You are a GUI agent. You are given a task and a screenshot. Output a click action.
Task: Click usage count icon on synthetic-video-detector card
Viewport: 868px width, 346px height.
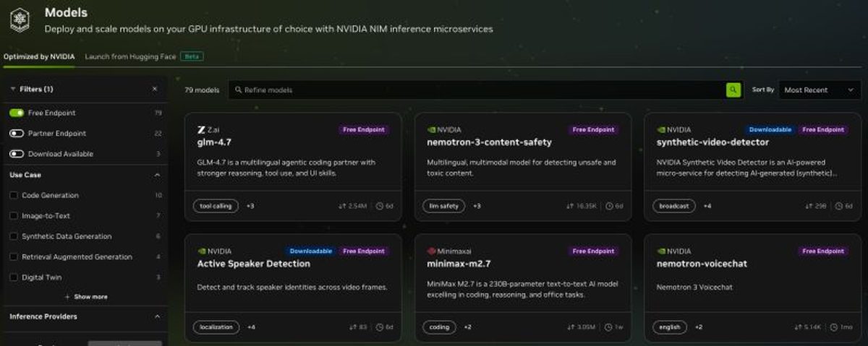point(808,206)
